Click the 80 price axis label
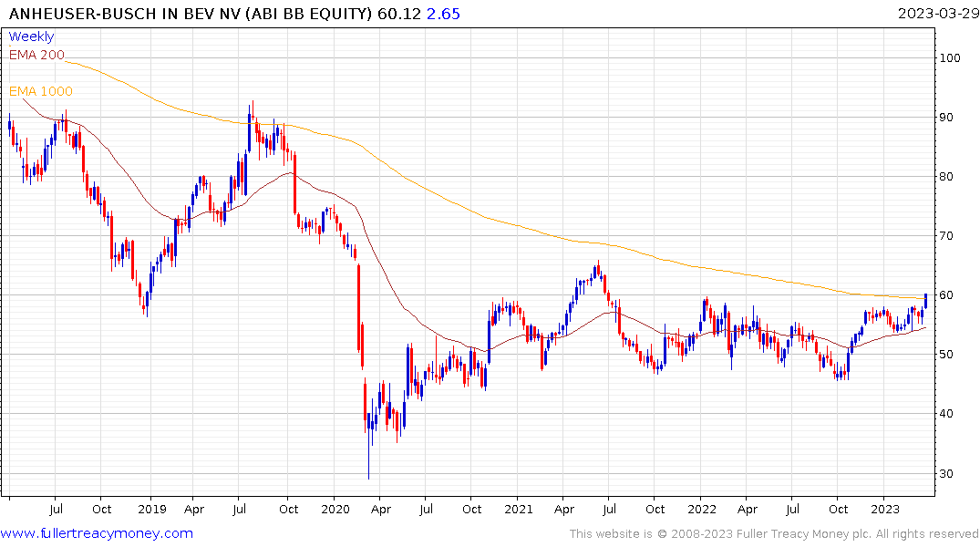Screen dimensions: 980x547 click(946, 177)
